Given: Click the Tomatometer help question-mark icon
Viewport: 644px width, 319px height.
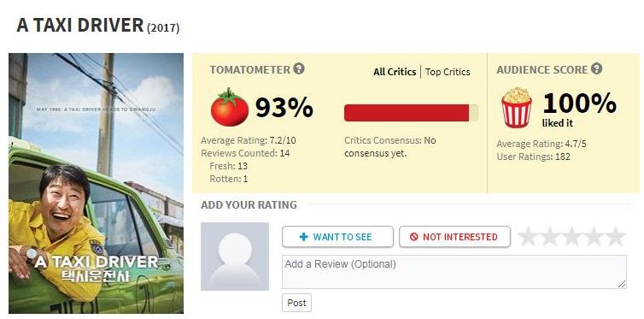Looking at the screenshot, I should (299, 68).
